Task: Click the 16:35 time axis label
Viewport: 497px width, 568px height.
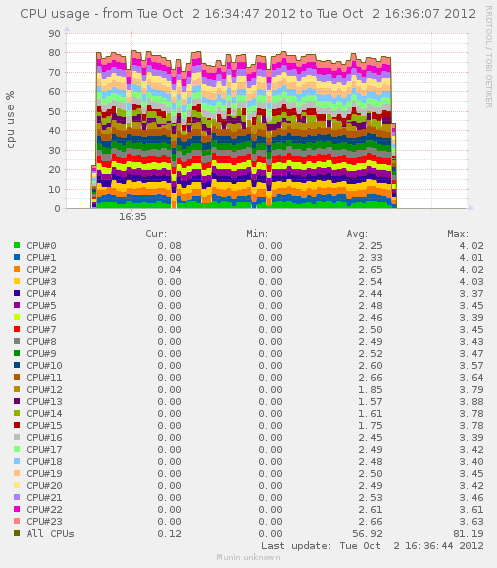Action: [x=133, y=217]
